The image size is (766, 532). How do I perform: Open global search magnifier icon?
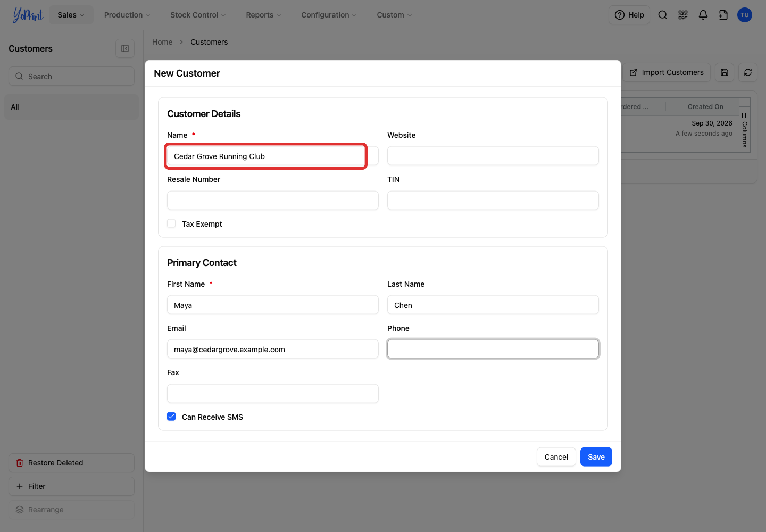(x=663, y=15)
